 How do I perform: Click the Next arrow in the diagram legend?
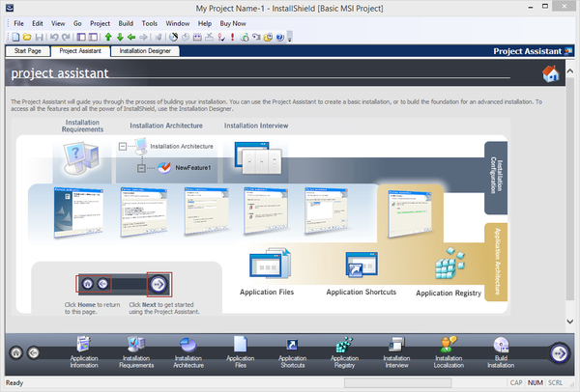click(159, 284)
